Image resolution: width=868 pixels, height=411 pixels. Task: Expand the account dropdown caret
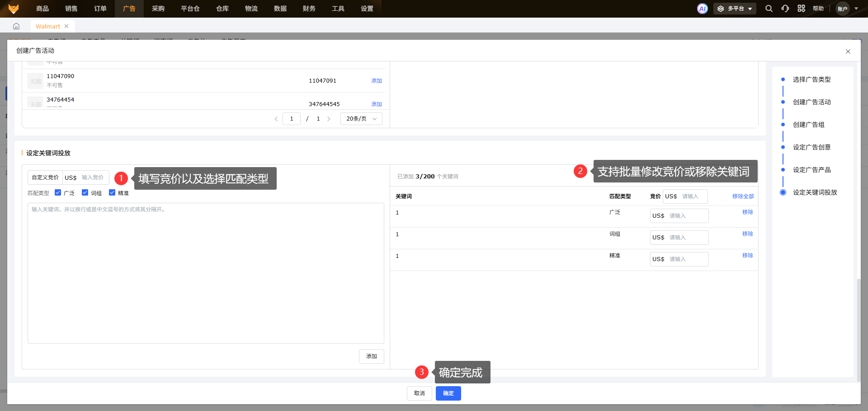tap(856, 9)
